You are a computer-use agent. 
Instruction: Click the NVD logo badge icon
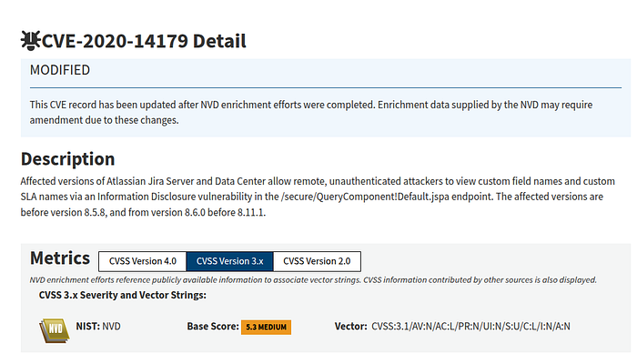(x=55, y=330)
